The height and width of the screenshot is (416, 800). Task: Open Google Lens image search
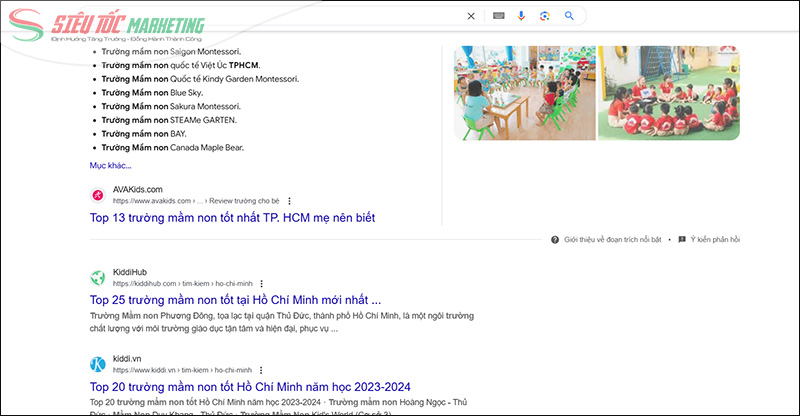pyautogui.click(x=545, y=16)
